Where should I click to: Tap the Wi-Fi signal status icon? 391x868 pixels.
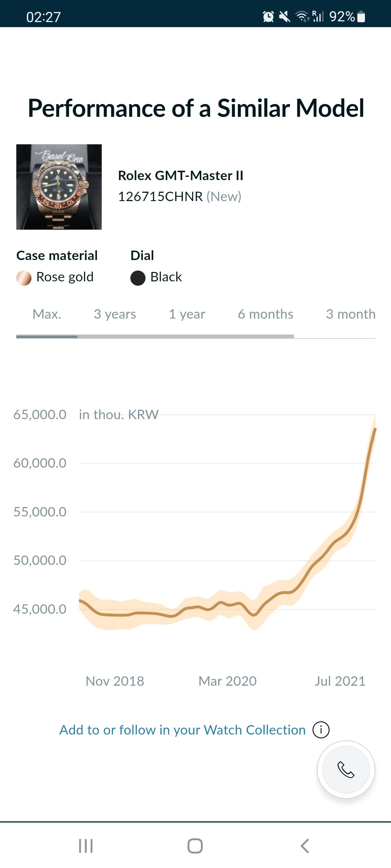tap(302, 17)
